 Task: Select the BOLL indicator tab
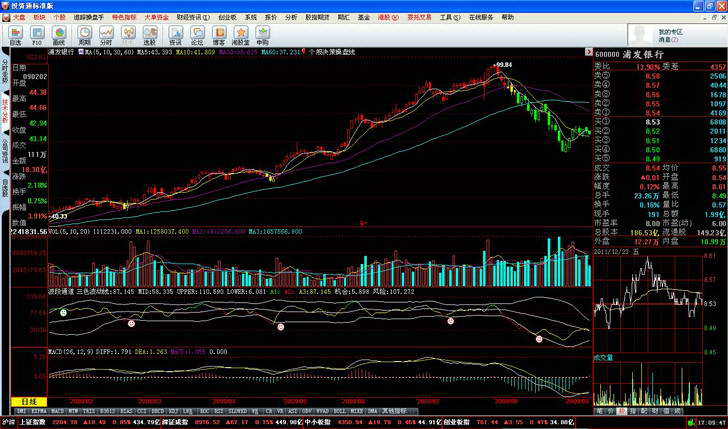coord(339,411)
